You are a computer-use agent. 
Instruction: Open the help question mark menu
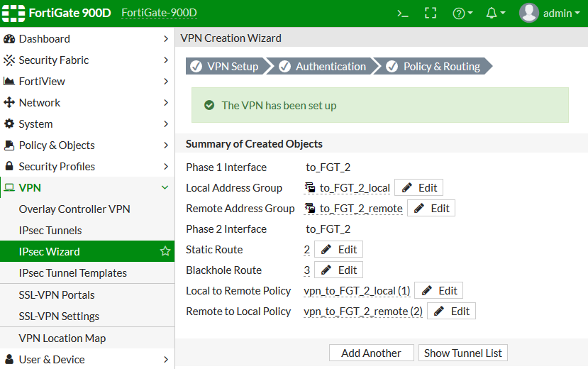point(462,13)
